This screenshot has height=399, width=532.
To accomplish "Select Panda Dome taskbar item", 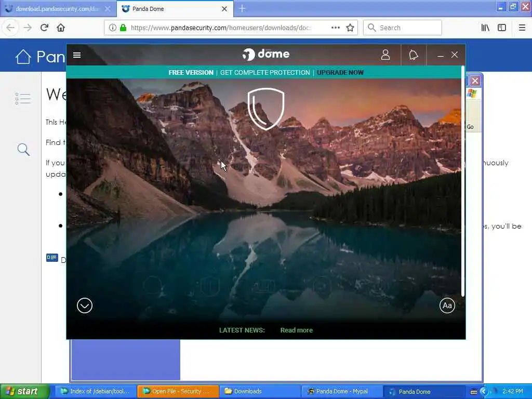I will (x=424, y=391).
